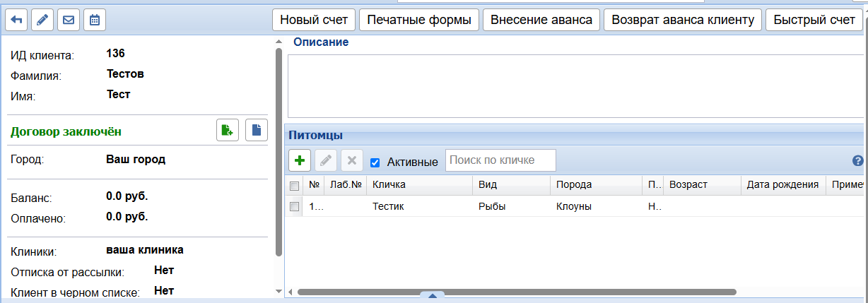Click the pet edit pencil icon

click(326, 160)
